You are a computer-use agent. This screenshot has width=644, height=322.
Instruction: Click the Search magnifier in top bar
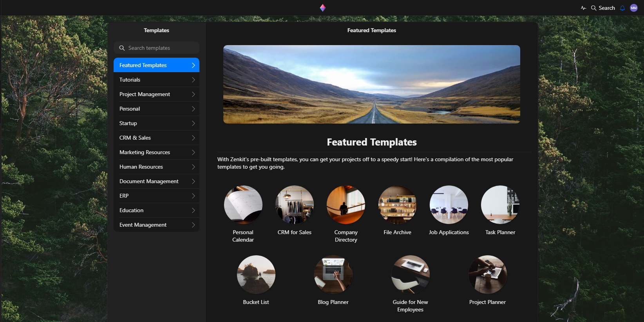click(593, 8)
